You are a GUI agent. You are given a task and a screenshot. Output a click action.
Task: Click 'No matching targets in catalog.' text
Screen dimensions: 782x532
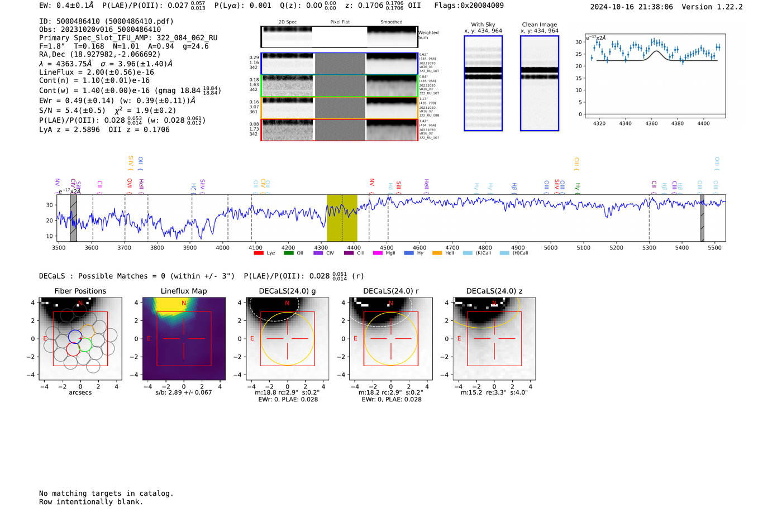pyautogui.click(x=106, y=493)
